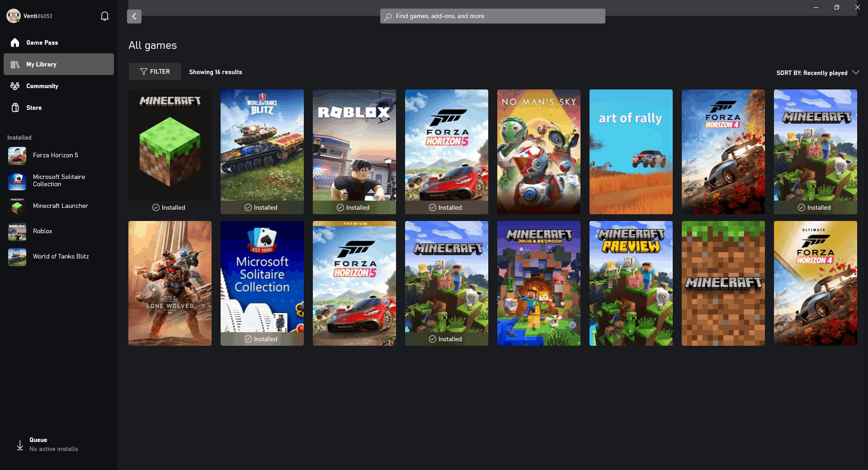The image size is (868, 470).
Task: Open the dirt-block Minecraft tile
Action: pyautogui.click(x=723, y=283)
